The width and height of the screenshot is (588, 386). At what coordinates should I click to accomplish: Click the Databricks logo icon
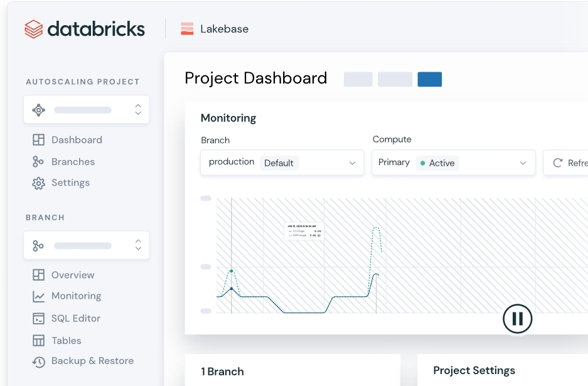(33, 29)
